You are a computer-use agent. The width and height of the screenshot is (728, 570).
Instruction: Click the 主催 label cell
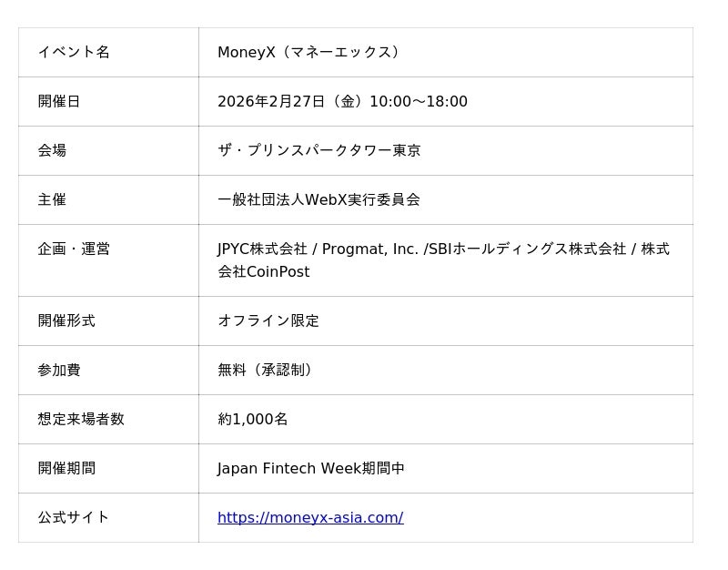[52, 199]
